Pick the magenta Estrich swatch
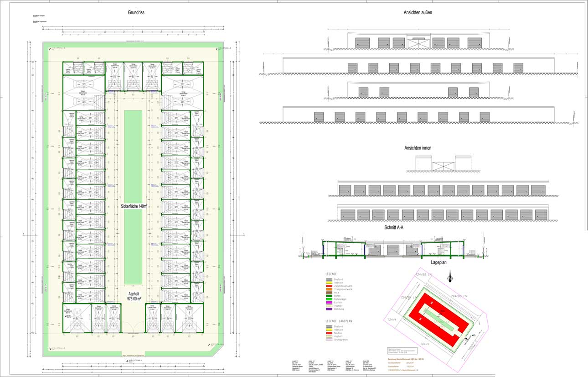Screen dimensions: 588x377 coord(329,303)
